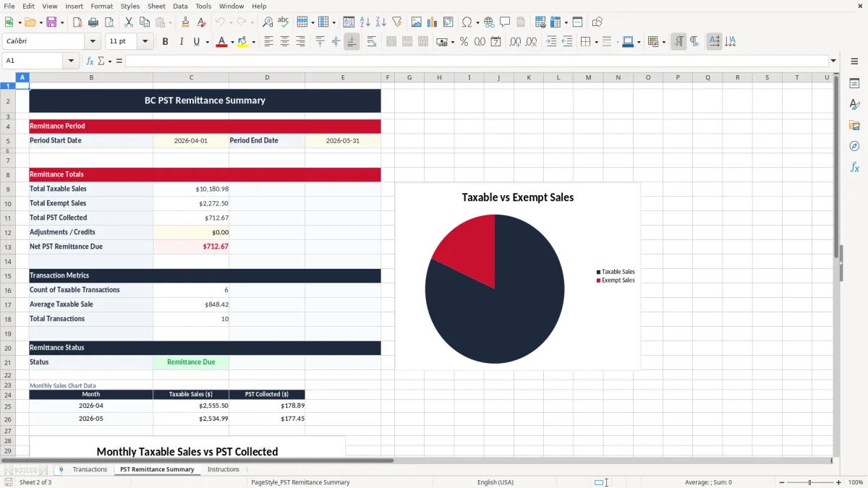Viewport: 868px width, 488px height.
Task: Select row 13 header
Action: (x=8, y=247)
